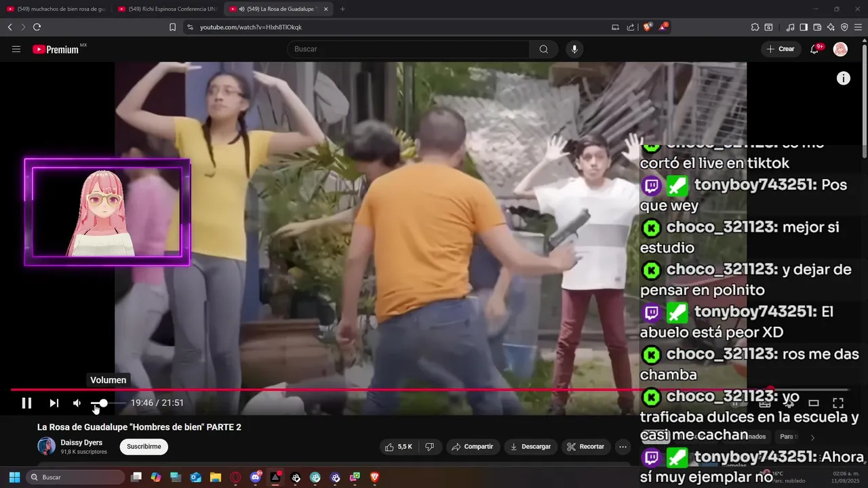Viewport: 868px width, 488px height.
Task: Pause the video playback
Action: (26, 403)
